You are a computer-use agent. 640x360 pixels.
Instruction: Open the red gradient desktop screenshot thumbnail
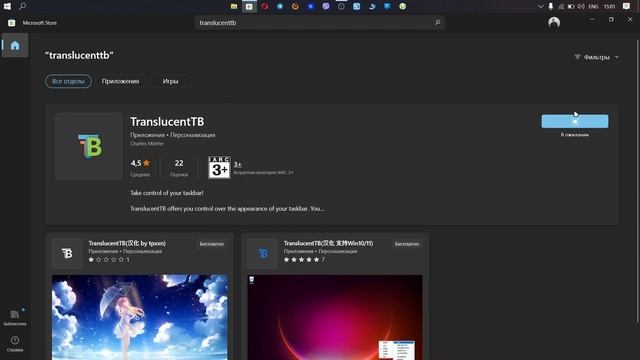[335, 317]
